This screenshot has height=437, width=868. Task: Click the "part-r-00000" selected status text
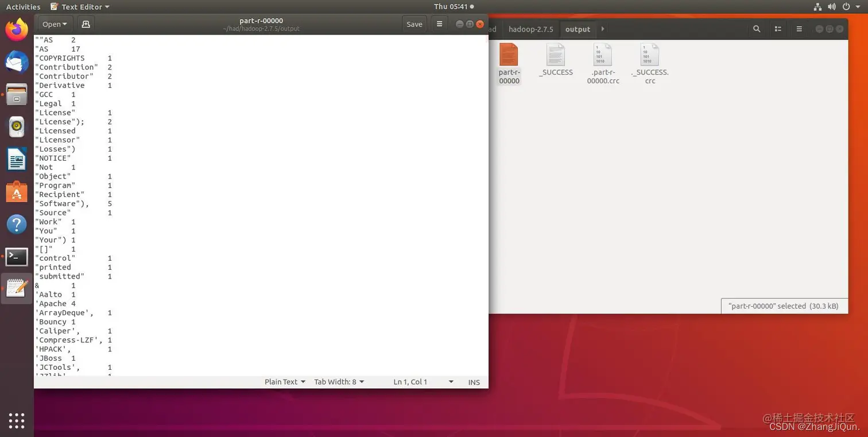tap(783, 306)
